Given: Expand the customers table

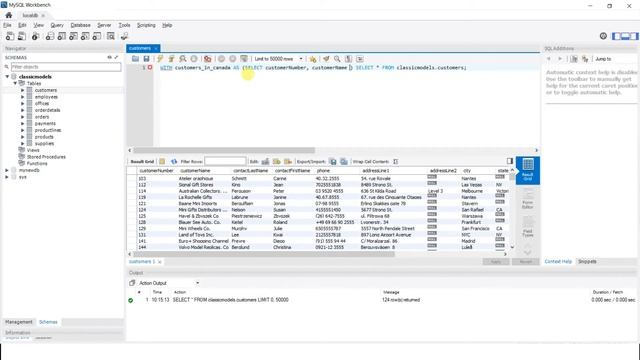Looking at the screenshot, I should pos(22,90).
